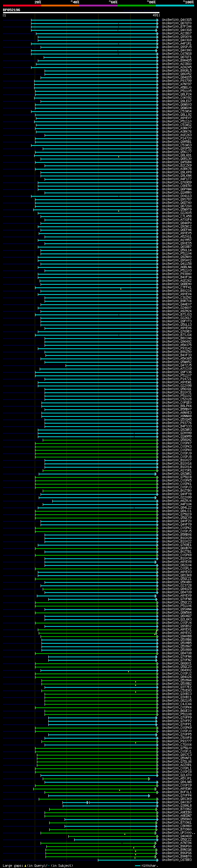
Task: Click the UniRef100_Q84JW8 label
Action: click(x=177, y=782)
